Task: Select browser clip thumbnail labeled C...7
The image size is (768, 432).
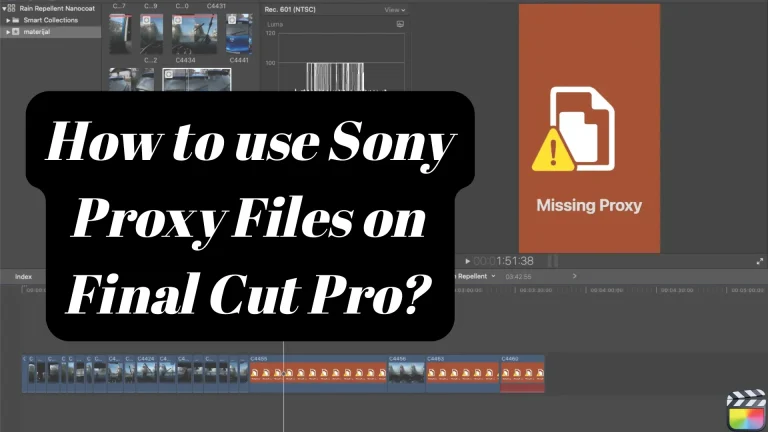Action: [x=120, y=34]
